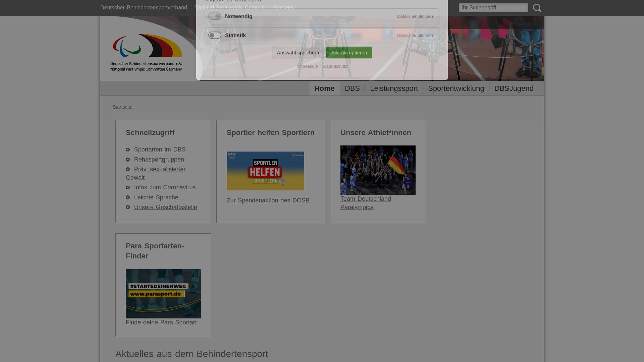The width and height of the screenshot is (644, 362).
Task: Click the search magnifier icon
Action: 537,8
